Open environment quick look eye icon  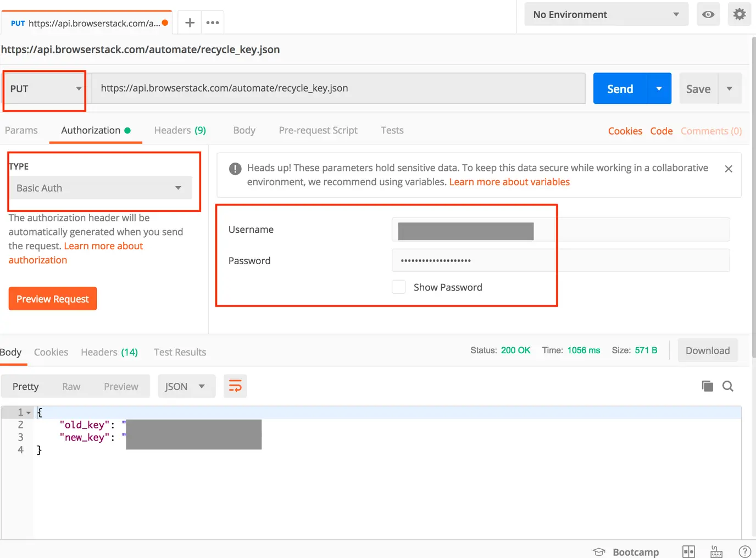708,14
